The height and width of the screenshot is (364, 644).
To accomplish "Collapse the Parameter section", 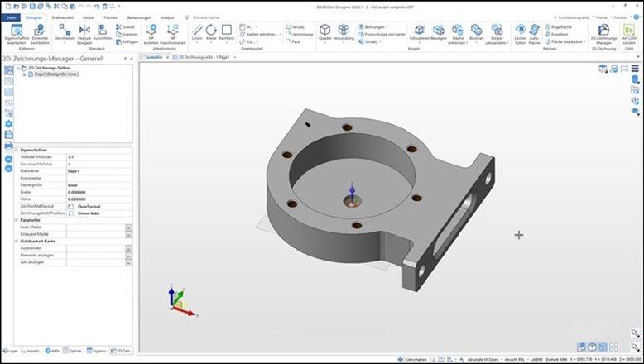I will [x=17, y=220].
